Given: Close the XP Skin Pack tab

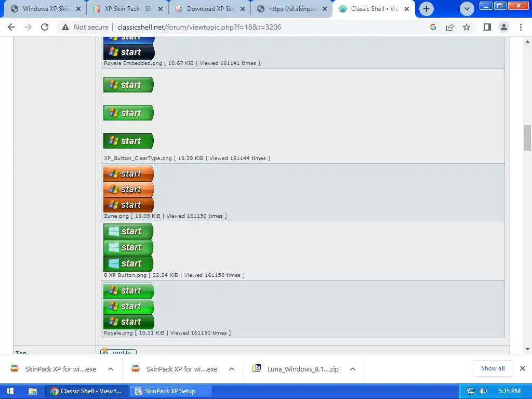Looking at the screenshot, I should [x=161, y=9].
